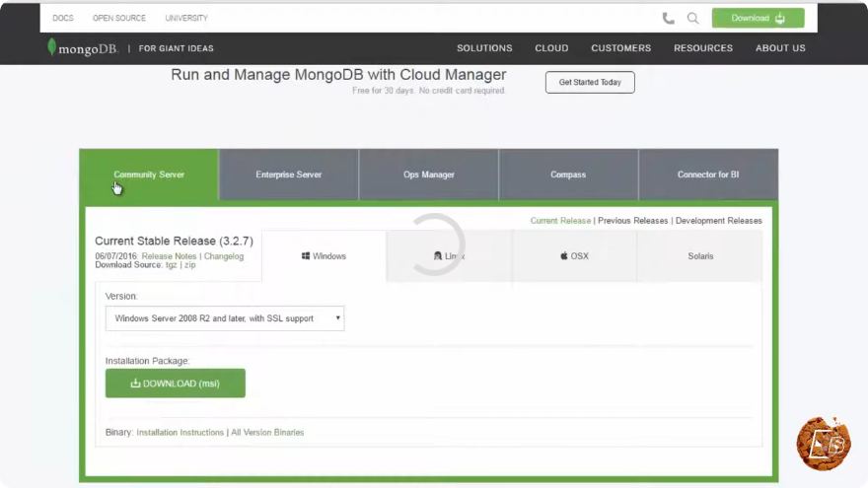The height and width of the screenshot is (488, 868).
Task: Click the DOWNLOAD (msi) button
Action: click(175, 383)
